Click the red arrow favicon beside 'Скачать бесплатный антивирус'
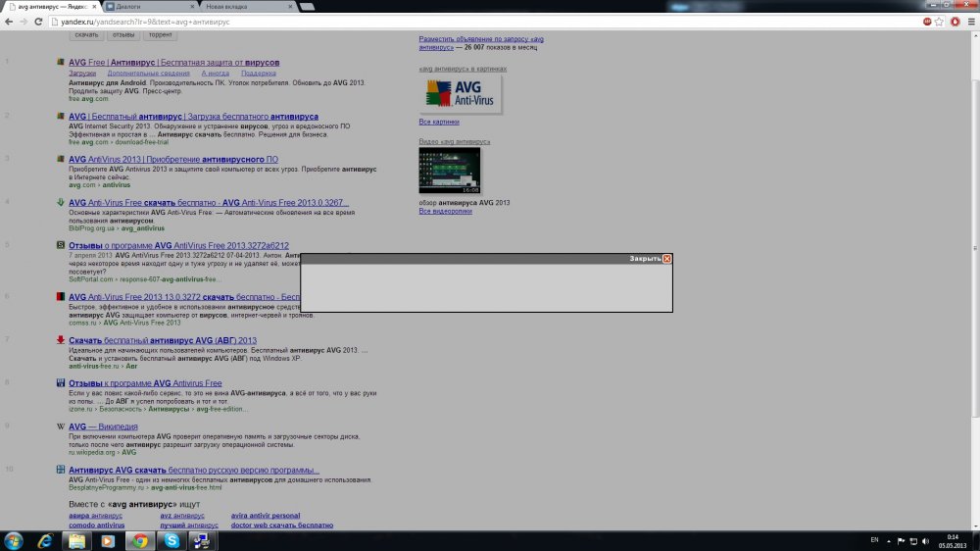Image resolution: width=980 pixels, height=551 pixels. coord(61,339)
